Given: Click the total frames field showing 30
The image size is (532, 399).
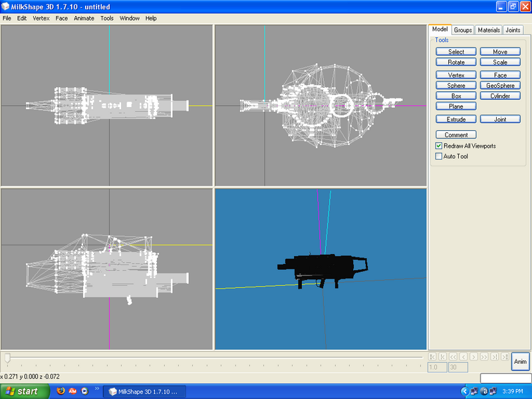Looking at the screenshot, I should [x=458, y=367].
